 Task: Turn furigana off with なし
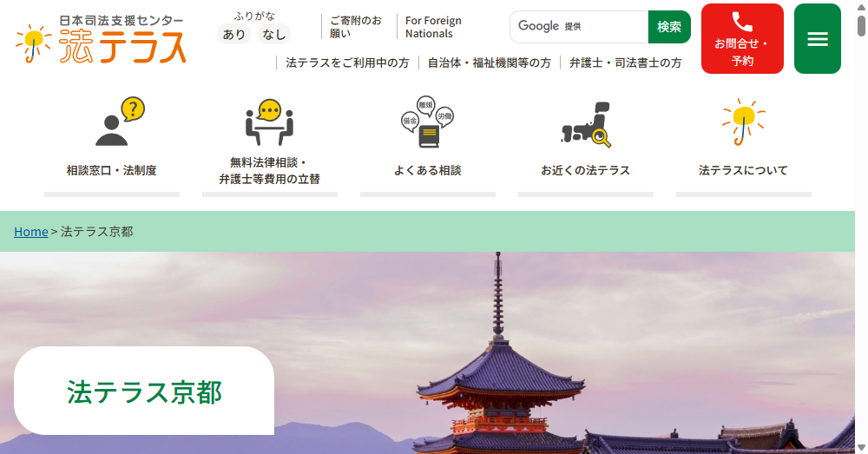point(274,35)
